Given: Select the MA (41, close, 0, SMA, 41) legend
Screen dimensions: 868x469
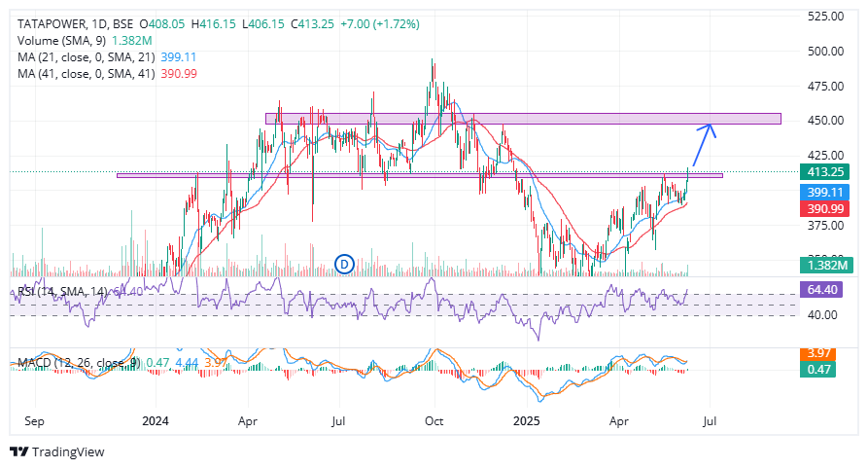Looking at the screenshot, I should [86, 74].
